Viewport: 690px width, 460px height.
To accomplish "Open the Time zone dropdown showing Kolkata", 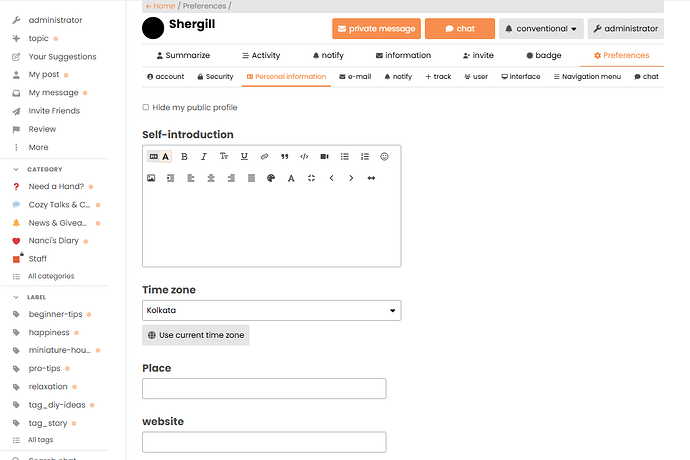I will click(271, 311).
